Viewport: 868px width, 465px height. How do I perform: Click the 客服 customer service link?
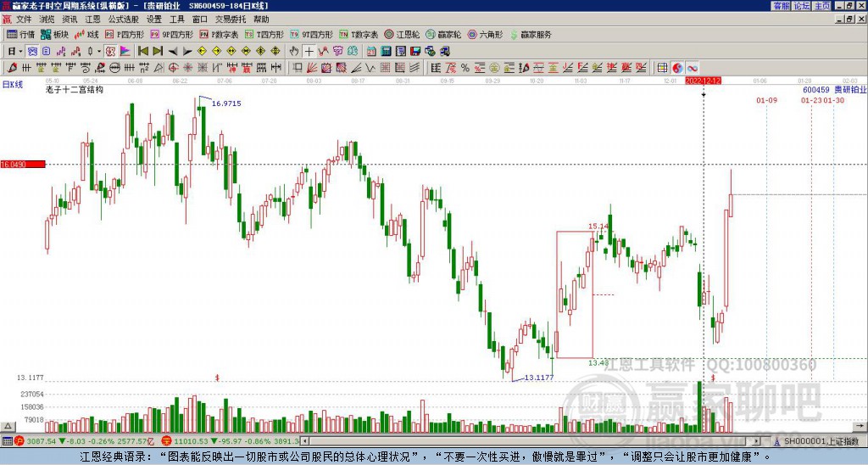[781, 6]
